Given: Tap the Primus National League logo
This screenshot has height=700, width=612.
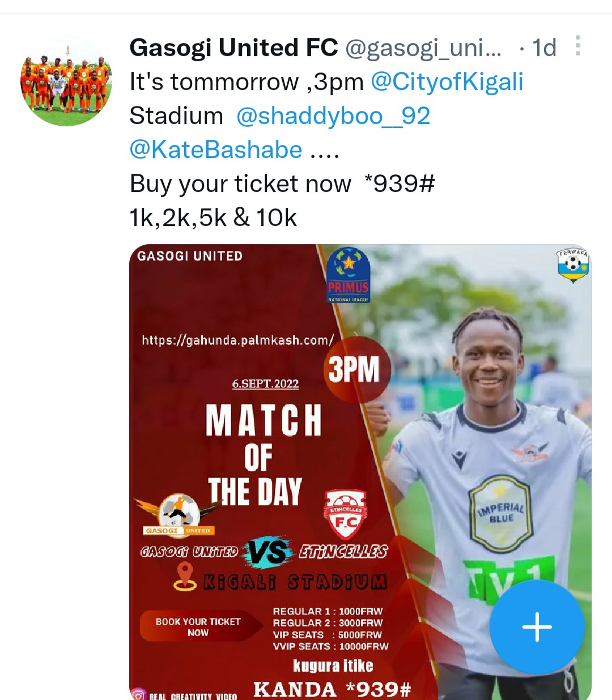Looking at the screenshot, I should (348, 275).
